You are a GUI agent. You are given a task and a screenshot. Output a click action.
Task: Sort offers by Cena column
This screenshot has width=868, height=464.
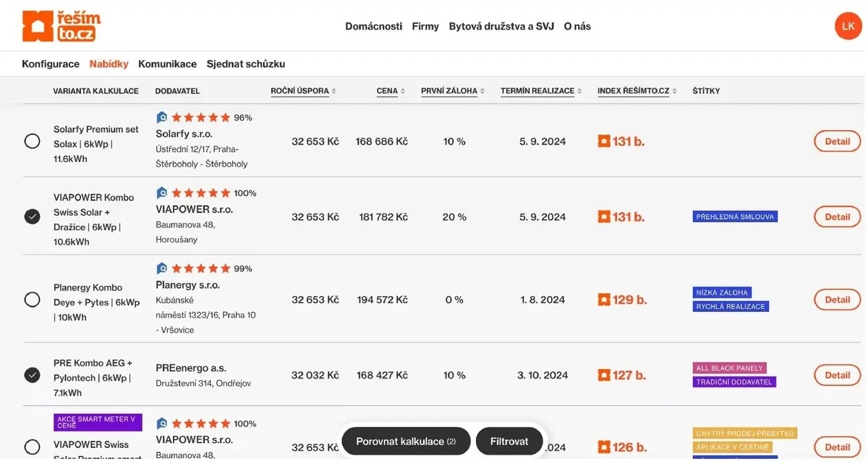pos(391,91)
